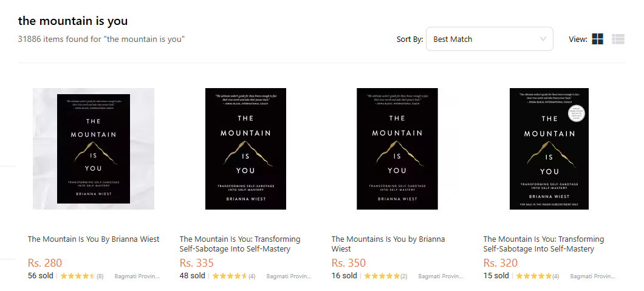
Task: Click star rating of the 16 sold item
Action: 380,276
